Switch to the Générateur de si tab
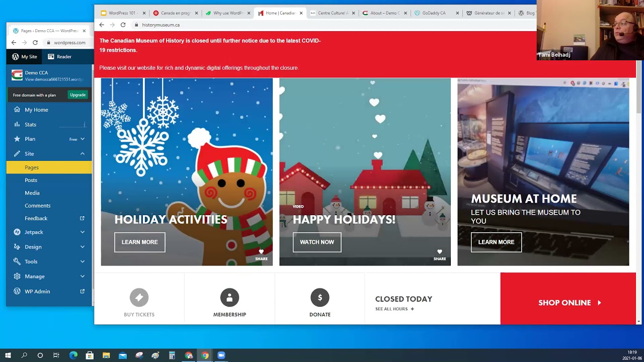 489,13
